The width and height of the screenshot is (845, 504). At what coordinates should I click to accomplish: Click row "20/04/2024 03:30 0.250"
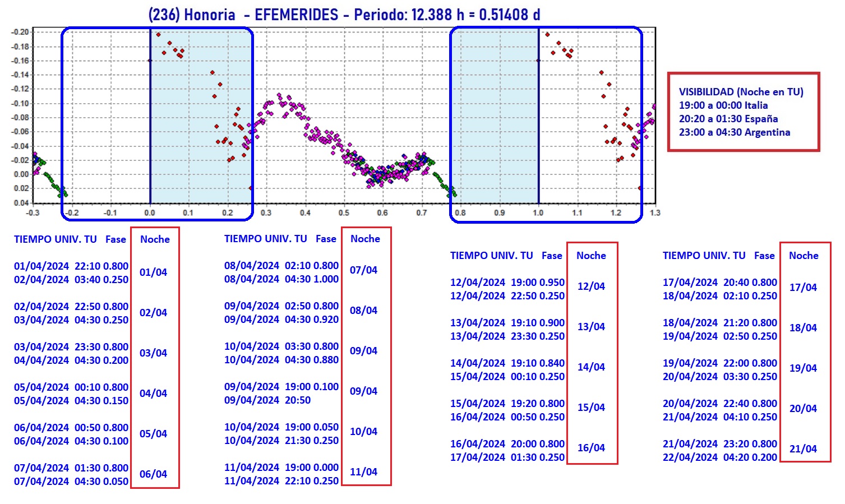tap(720, 376)
